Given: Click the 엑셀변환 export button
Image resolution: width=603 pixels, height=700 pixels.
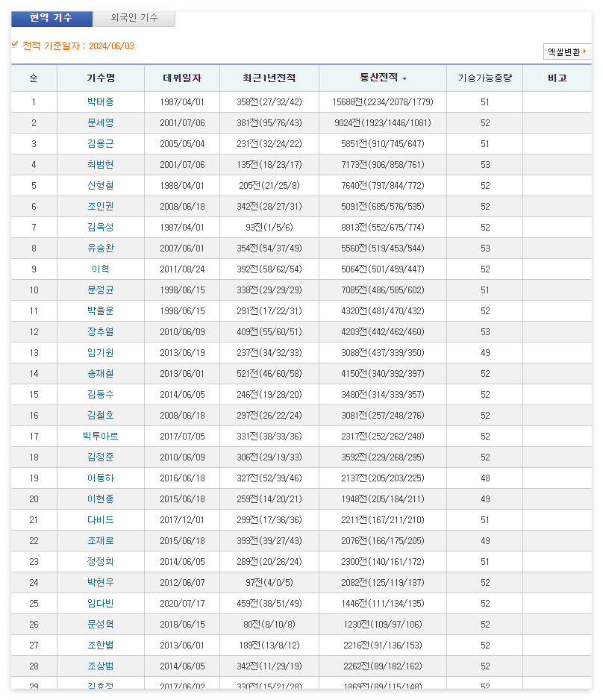Looking at the screenshot, I should [565, 52].
